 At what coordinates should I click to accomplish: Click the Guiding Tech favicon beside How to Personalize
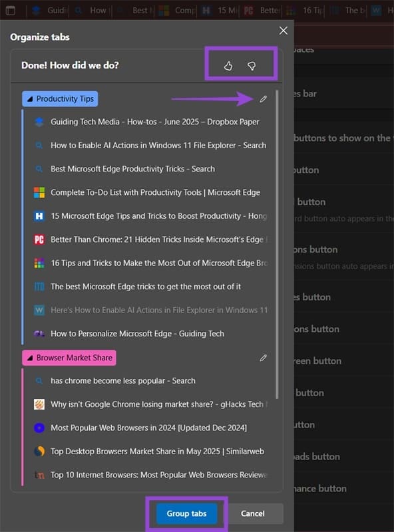(x=39, y=334)
